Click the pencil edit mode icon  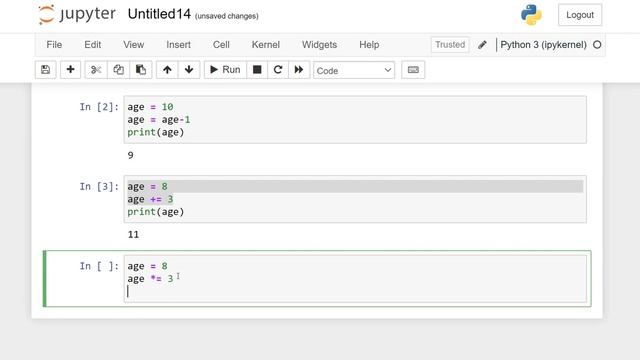482,45
